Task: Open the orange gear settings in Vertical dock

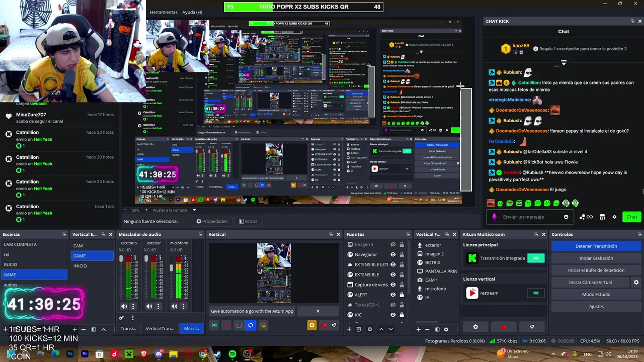Action: 312,325
